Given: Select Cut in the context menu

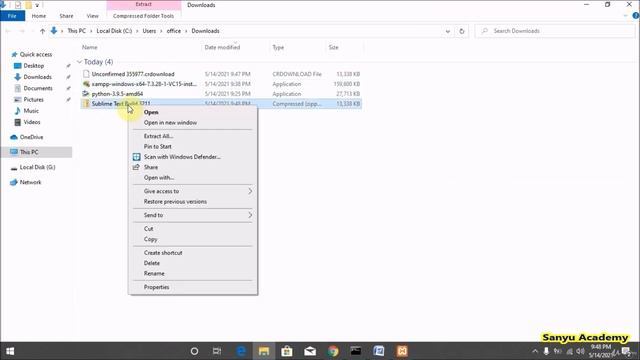Looking at the screenshot, I should point(149,229).
